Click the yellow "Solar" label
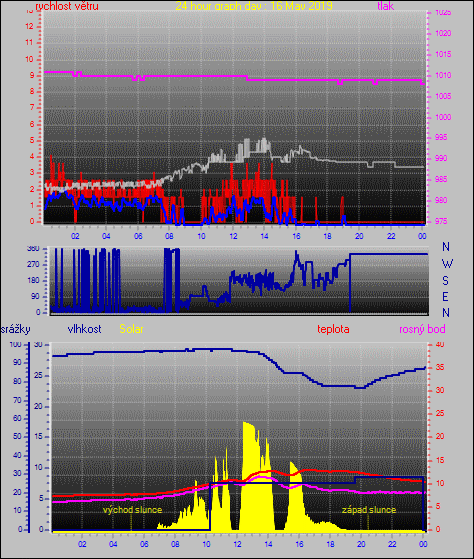Image resolution: width=474 pixels, height=559 pixels. tap(131, 329)
